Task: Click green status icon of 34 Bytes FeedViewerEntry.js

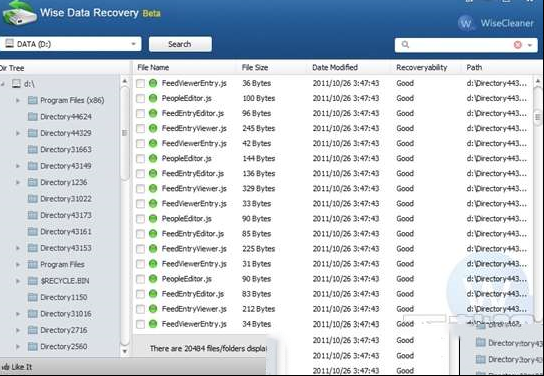Action: point(153,324)
